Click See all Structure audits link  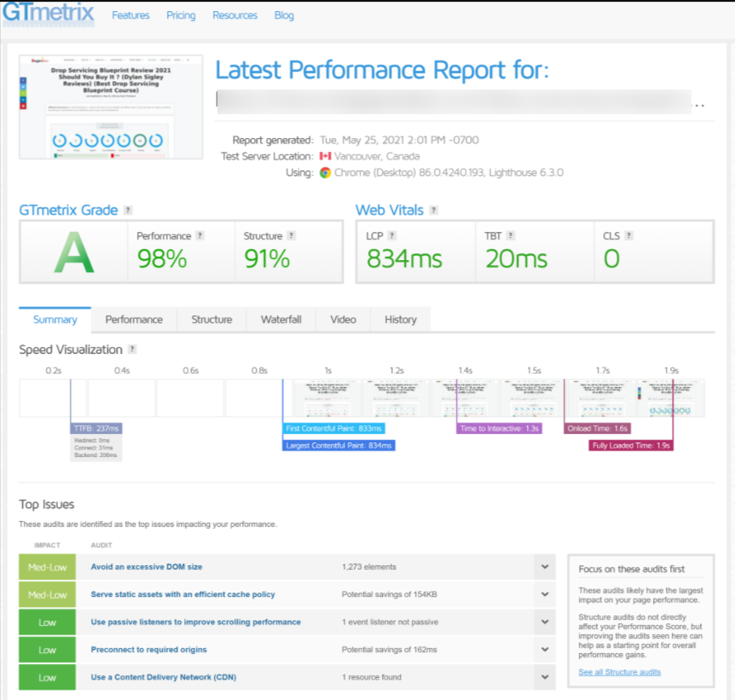pyautogui.click(x=619, y=673)
